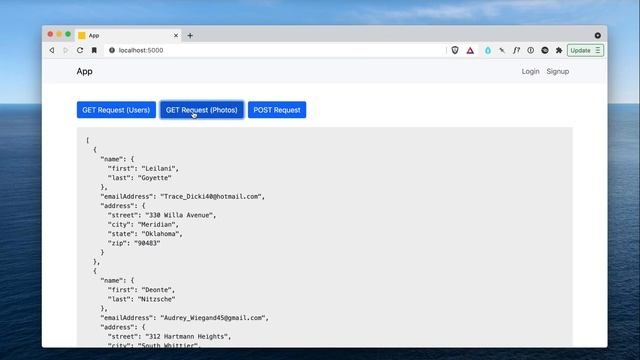Click the App brand link in navbar
The height and width of the screenshot is (360, 640).
[84, 71]
